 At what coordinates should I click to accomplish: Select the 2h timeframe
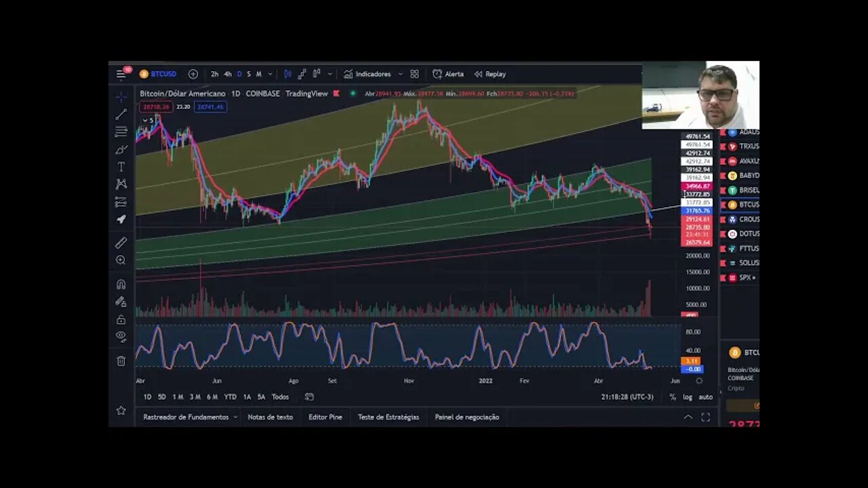(x=214, y=74)
